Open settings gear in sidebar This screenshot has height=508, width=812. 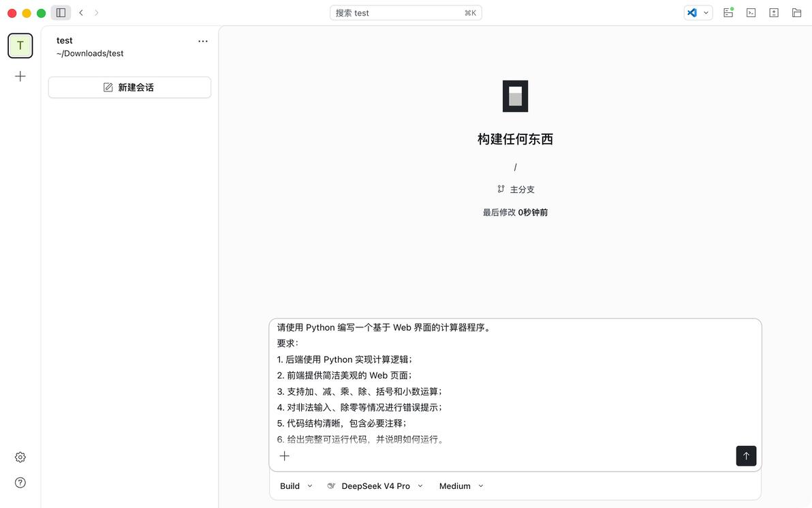[20, 457]
